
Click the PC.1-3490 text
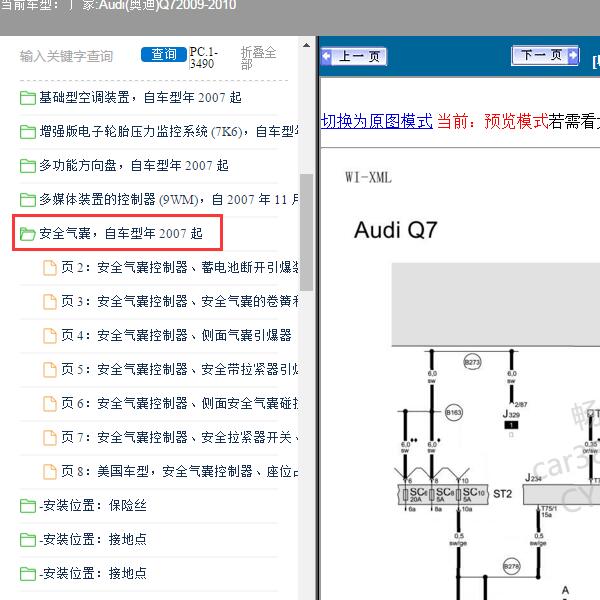[203, 57]
